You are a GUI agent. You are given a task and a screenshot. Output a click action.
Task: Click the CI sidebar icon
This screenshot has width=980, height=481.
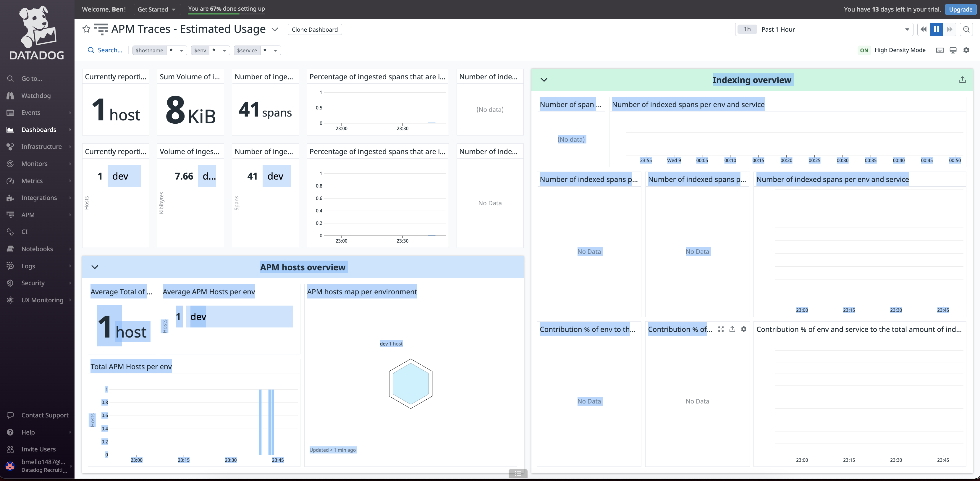point(10,232)
